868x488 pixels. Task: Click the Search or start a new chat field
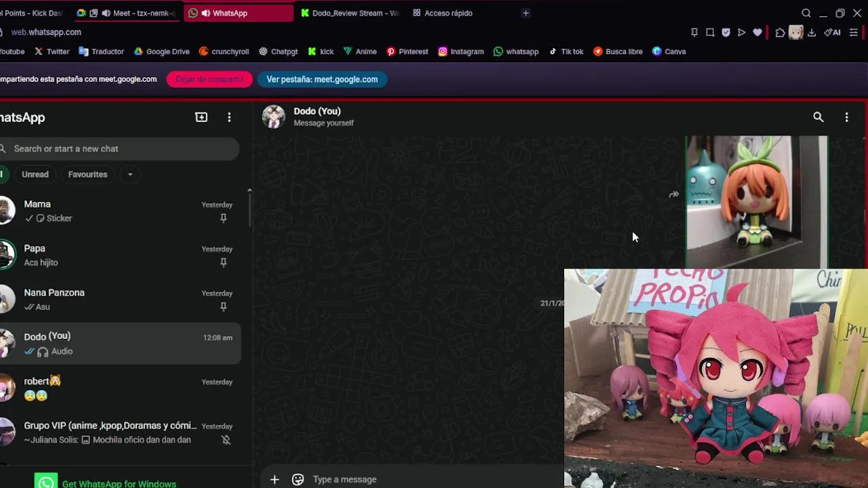119,148
